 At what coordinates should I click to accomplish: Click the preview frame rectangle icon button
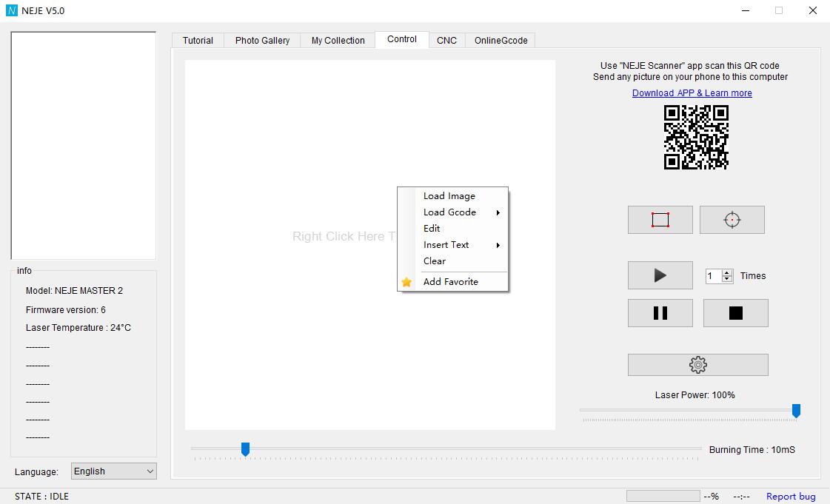pos(660,220)
